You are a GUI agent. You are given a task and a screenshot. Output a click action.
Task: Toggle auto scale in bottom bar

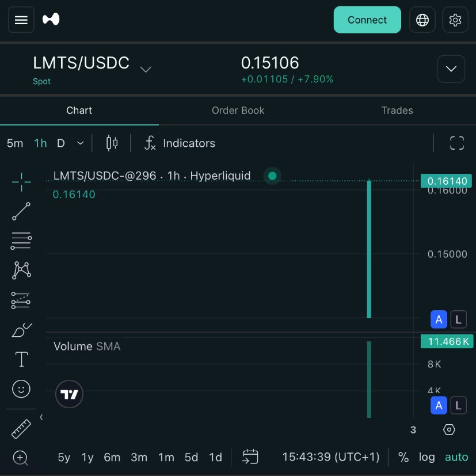(x=456, y=457)
